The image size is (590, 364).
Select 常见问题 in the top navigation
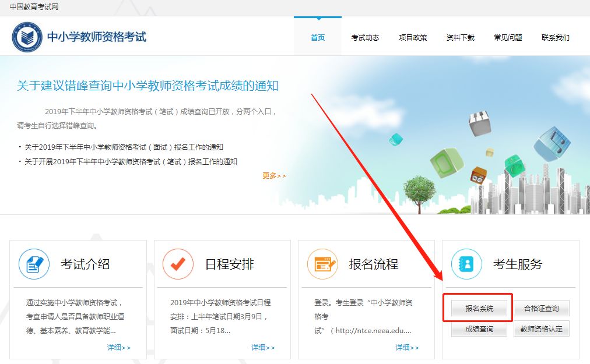tap(508, 38)
